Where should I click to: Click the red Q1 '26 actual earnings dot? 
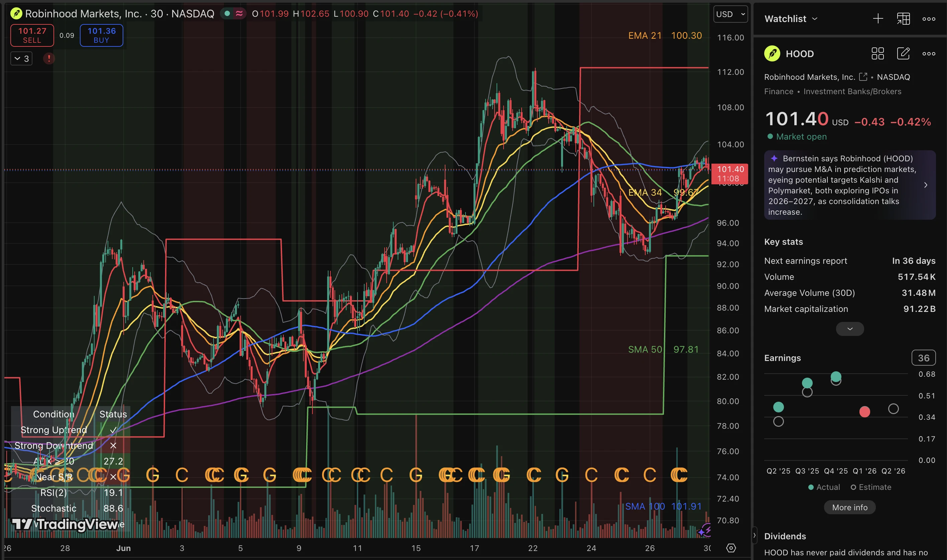[865, 412]
